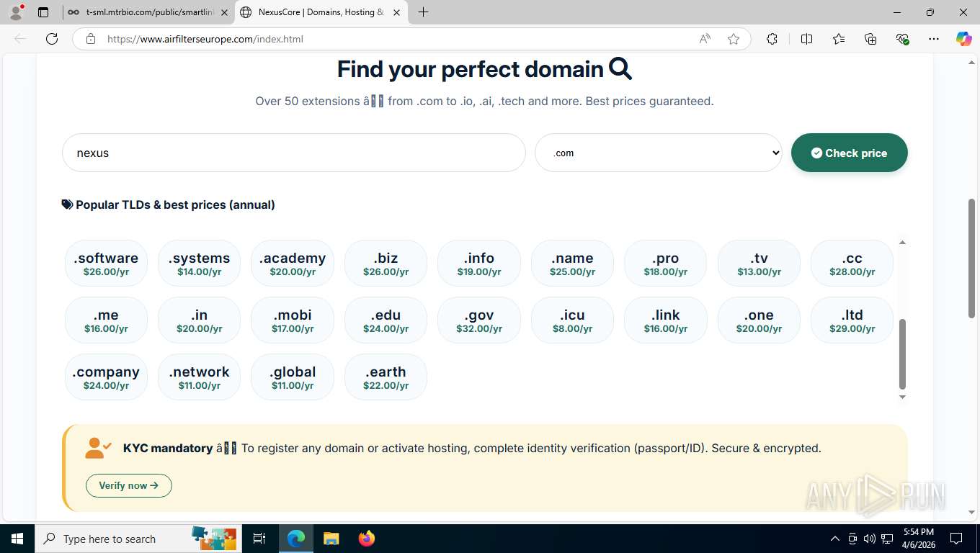The width and height of the screenshot is (980, 553).
Task: Open the Favorites list icon
Action: click(839, 39)
